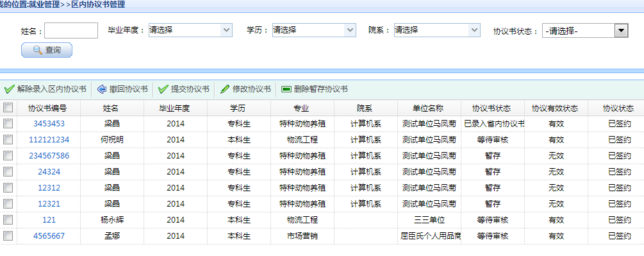644x256 pixels.
Task: Open the 学历 dropdown arrow
Action: point(350,30)
